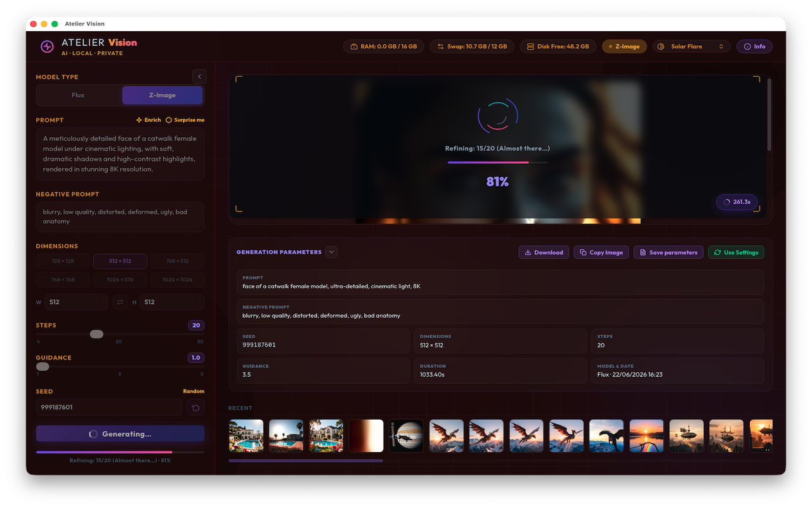Collapse the sidebar with the chevron button
Image resolution: width=812 pixels, height=508 pixels.
tap(199, 77)
